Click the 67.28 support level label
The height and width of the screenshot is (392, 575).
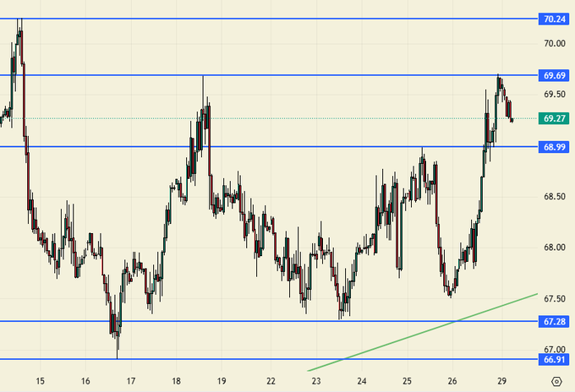pyautogui.click(x=555, y=321)
